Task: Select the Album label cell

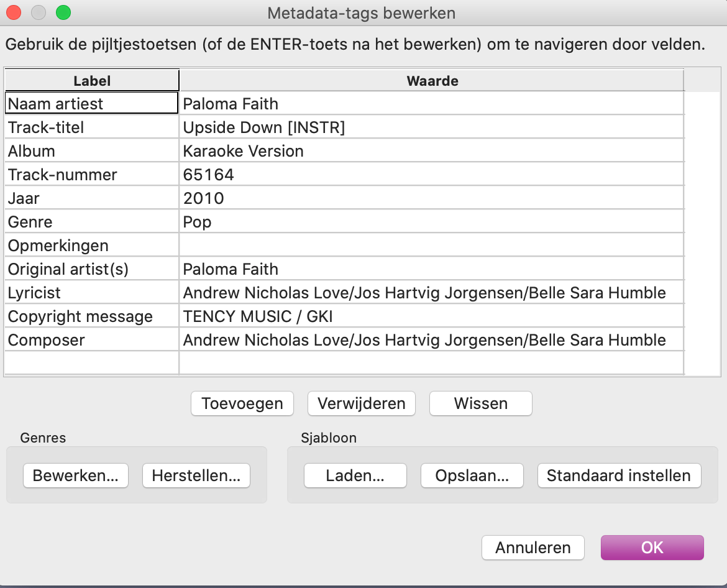Action: pos(92,150)
